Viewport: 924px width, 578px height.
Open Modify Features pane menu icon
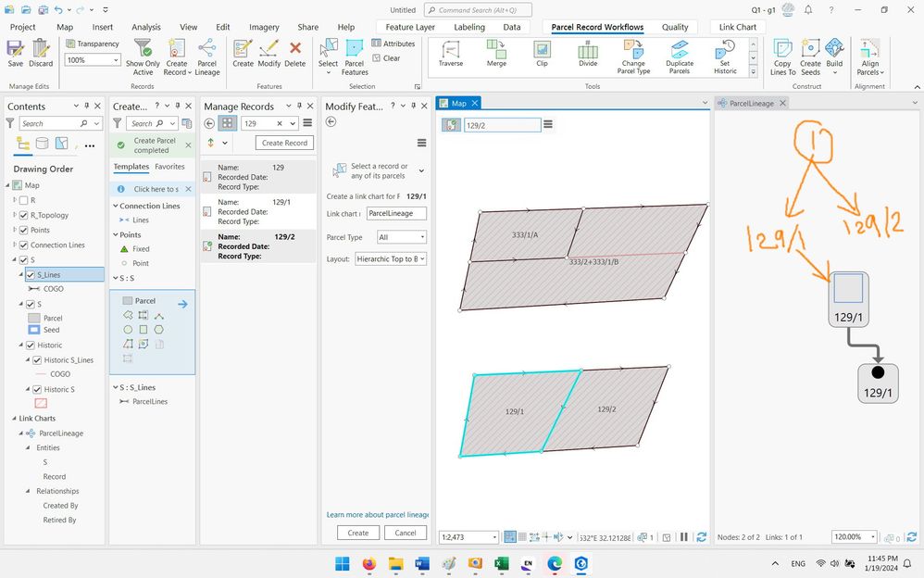421,143
